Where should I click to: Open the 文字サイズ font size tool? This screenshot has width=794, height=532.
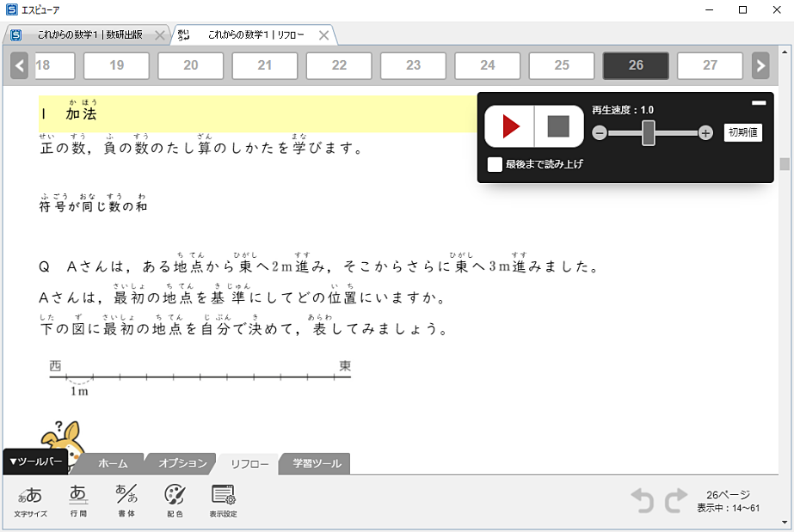pos(30,500)
